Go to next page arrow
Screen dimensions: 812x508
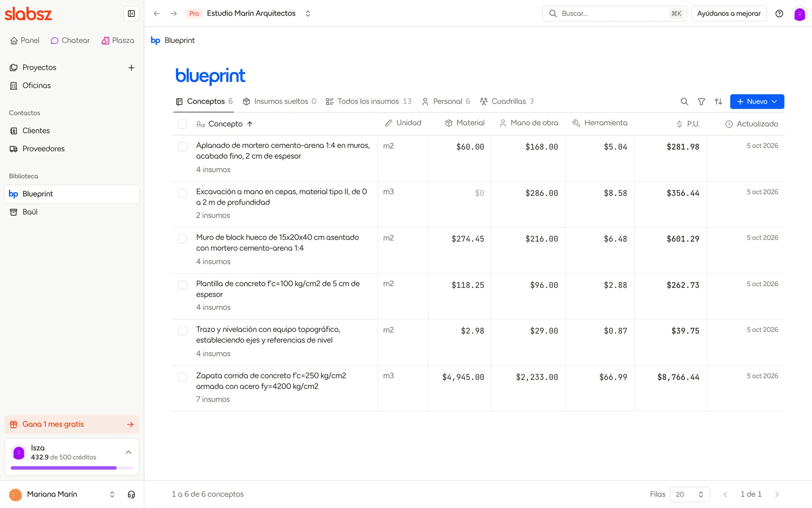coord(777,494)
